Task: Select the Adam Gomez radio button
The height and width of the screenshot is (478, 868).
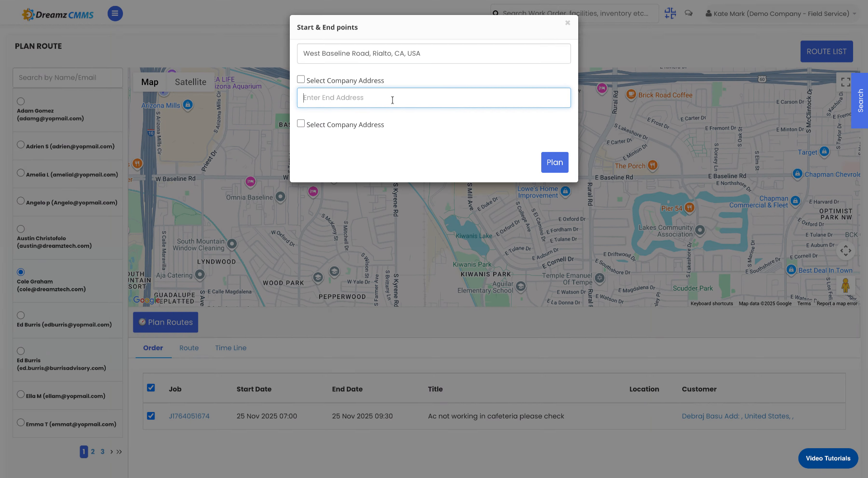Action: [21, 101]
